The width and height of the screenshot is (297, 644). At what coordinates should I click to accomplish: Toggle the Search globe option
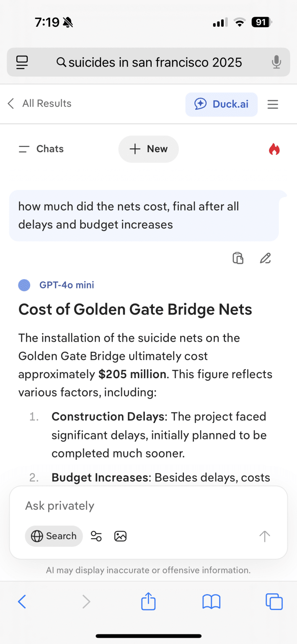[54, 536]
